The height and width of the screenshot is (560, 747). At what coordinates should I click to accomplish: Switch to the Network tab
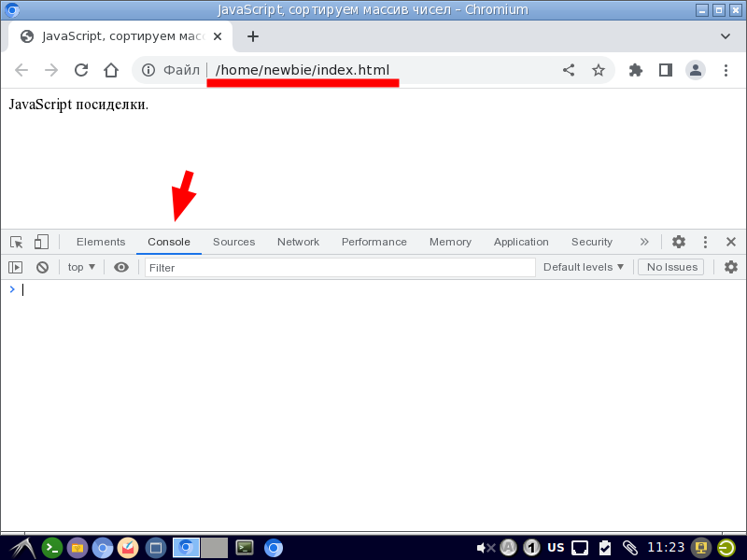tap(298, 242)
